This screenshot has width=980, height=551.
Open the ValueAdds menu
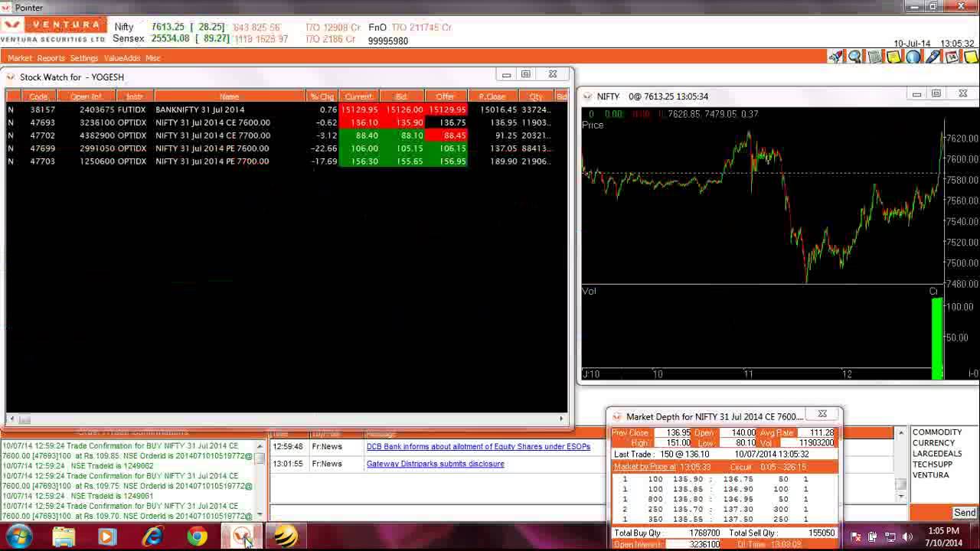(x=122, y=58)
